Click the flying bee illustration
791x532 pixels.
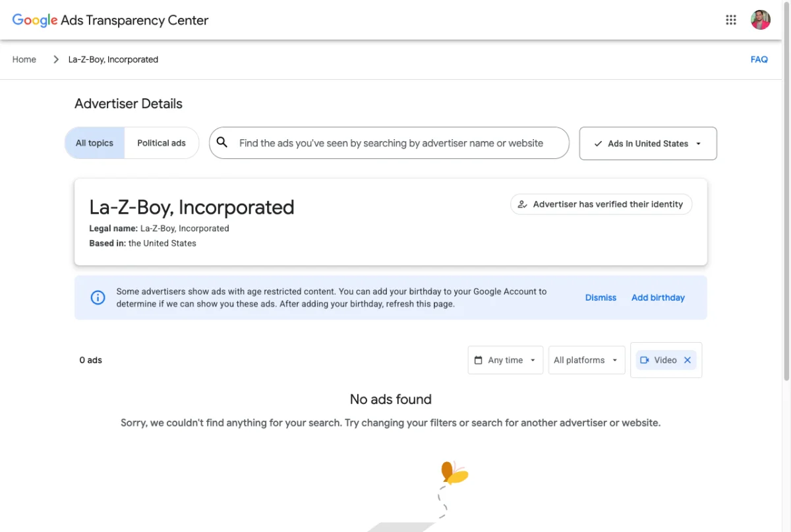pos(454,473)
